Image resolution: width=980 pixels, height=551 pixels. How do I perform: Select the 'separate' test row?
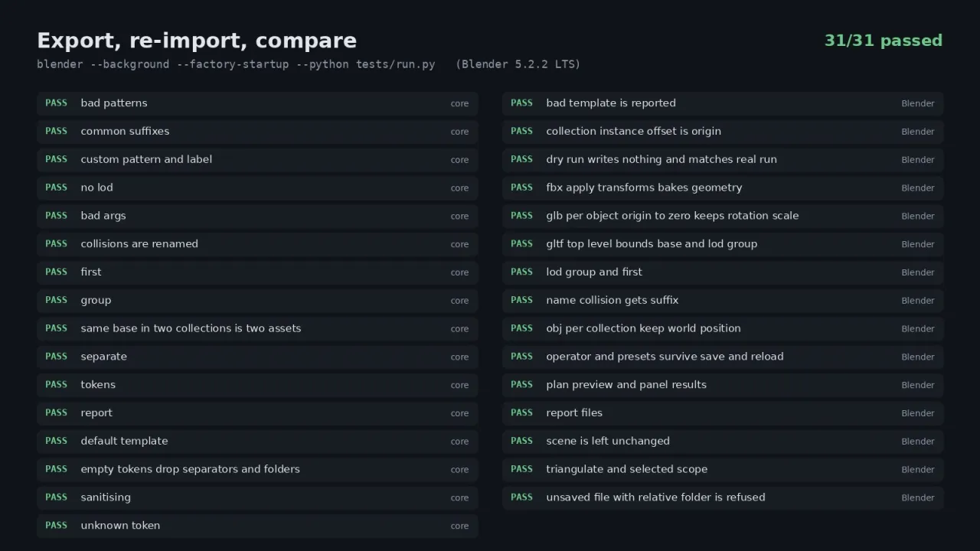click(x=257, y=357)
